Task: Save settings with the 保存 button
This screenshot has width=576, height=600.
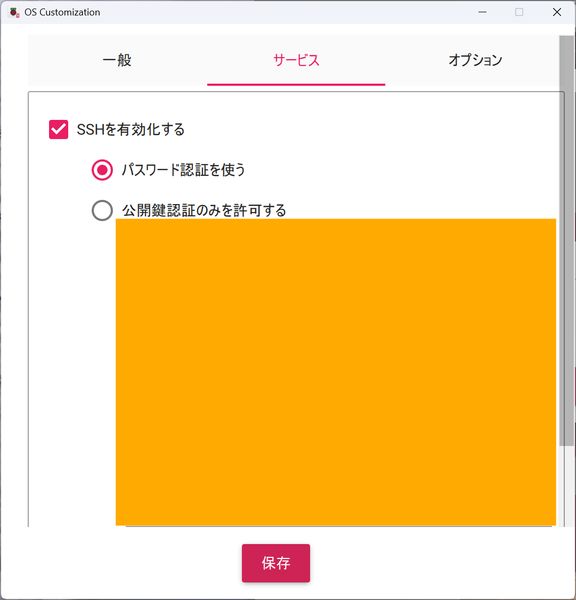Action: point(276,563)
